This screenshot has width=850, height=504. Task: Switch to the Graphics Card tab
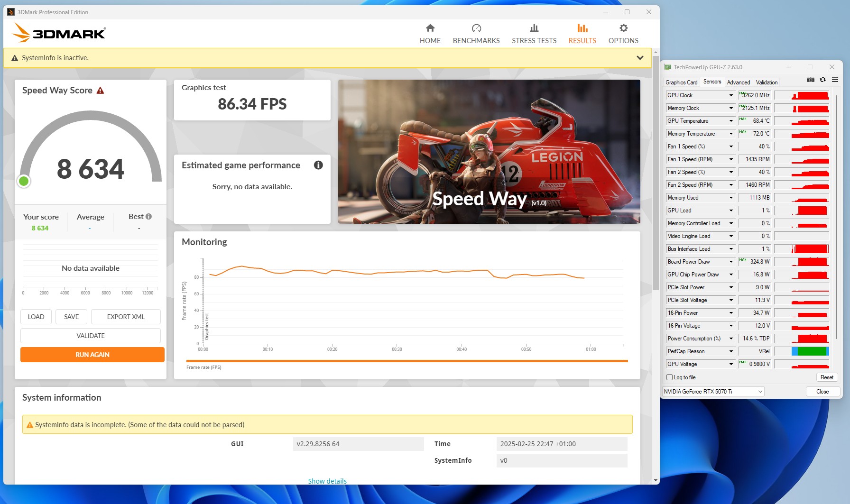(x=681, y=82)
